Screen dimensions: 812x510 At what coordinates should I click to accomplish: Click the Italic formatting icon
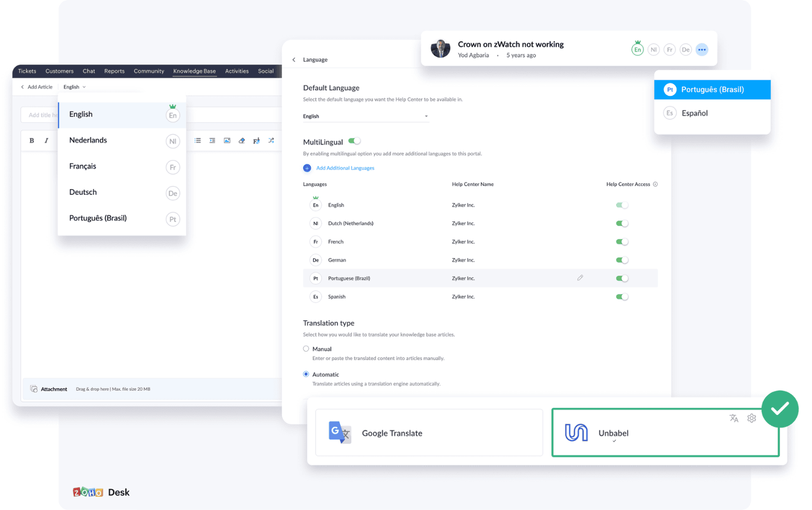coord(46,141)
